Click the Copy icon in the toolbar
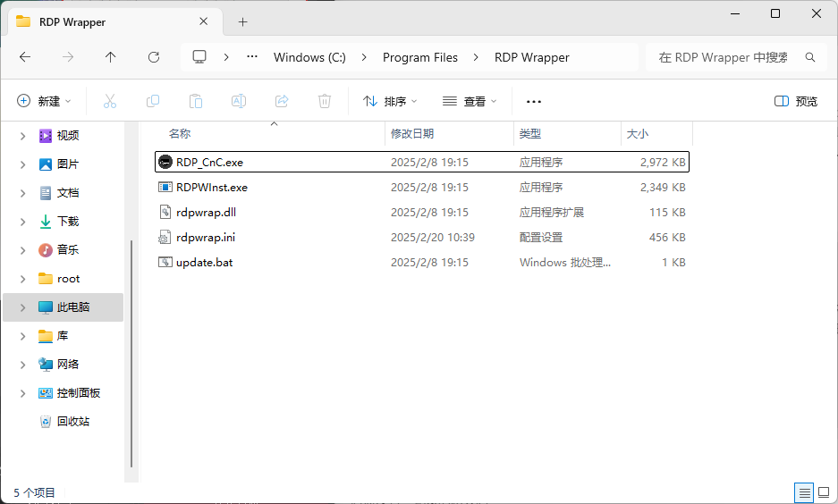 [x=153, y=101]
